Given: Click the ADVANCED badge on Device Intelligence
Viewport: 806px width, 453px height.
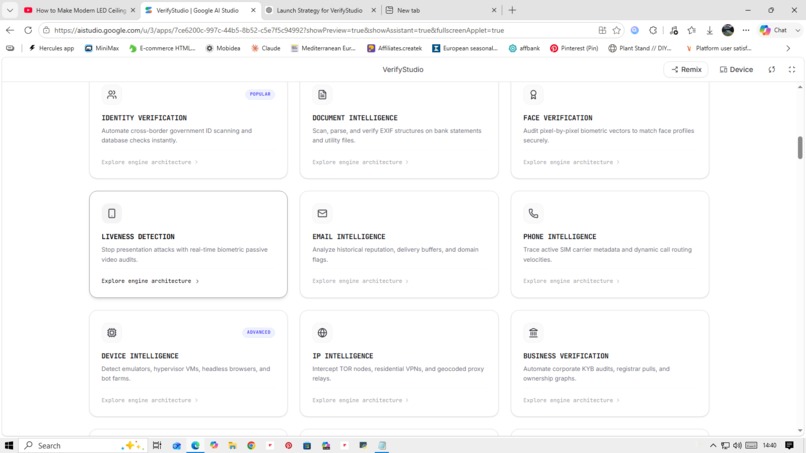Looking at the screenshot, I should coord(259,332).
